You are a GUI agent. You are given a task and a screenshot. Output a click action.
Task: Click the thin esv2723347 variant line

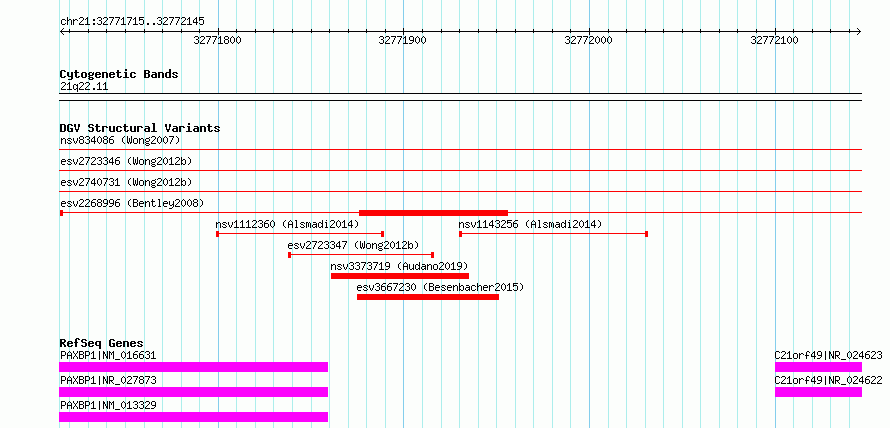click(x=361, y=255)
